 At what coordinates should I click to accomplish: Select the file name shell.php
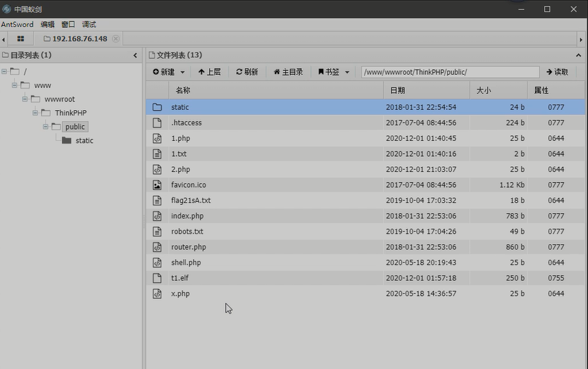(186, 262)
